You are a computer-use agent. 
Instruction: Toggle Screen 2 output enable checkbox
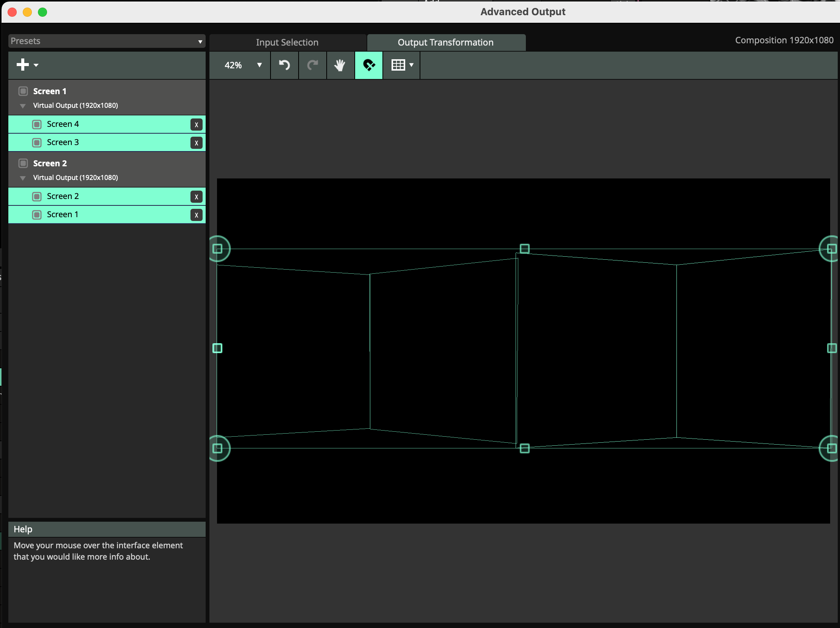[x=23, y=163]
